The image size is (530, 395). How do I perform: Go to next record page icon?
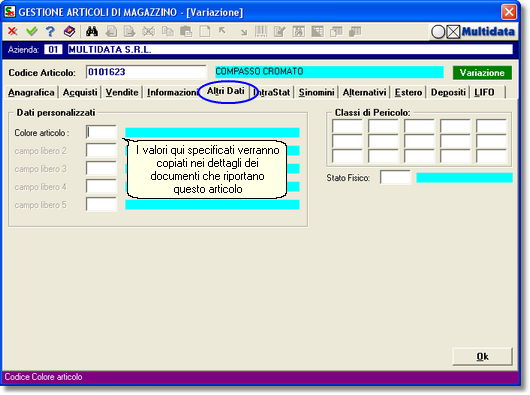click(129, 32)
